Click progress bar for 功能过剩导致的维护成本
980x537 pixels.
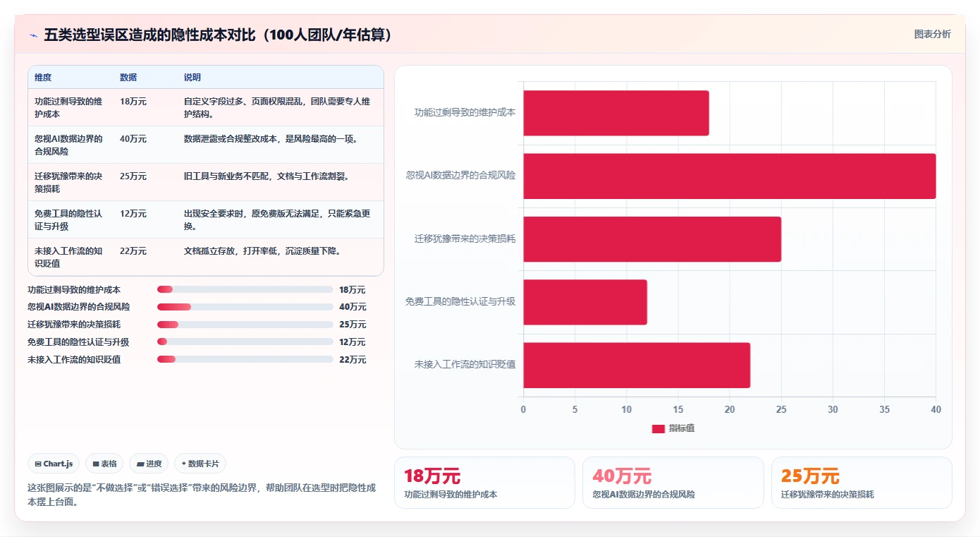click(245, 289)
